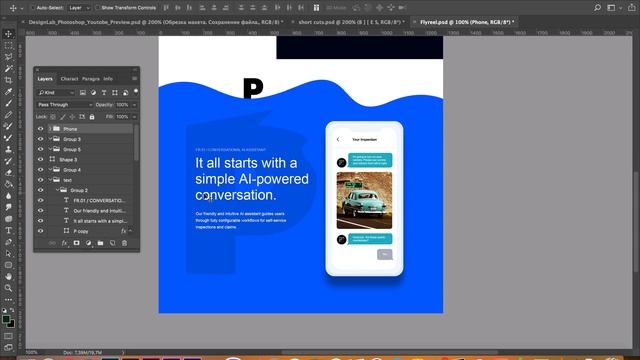Filter layers by pixel layers icon
Screen dimensions: 640x360
[83, 93]
